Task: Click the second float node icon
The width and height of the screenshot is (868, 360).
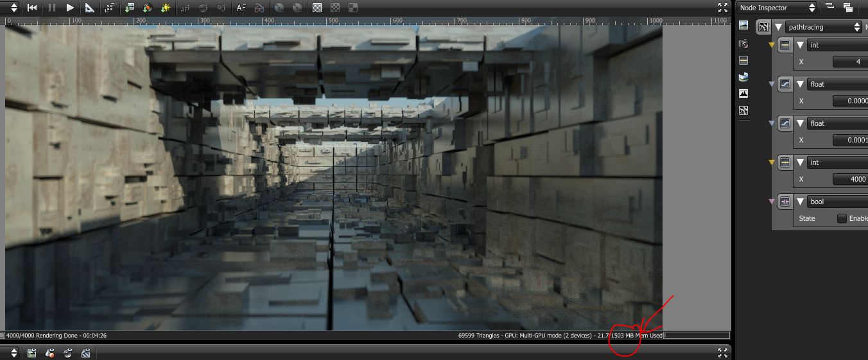Action: click(785, 123)
